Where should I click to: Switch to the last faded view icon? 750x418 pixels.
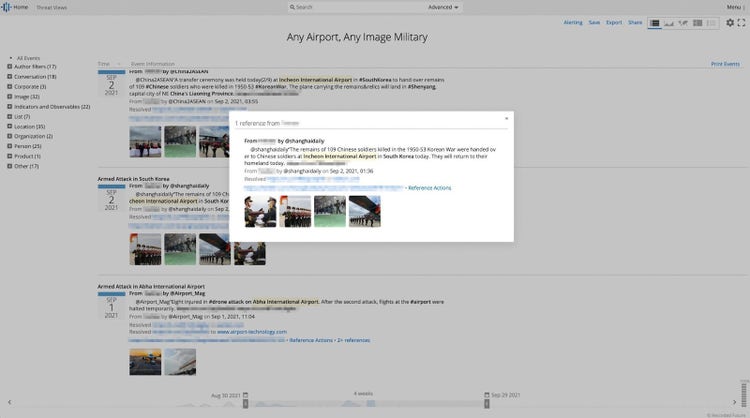click(x=711, y=23)
